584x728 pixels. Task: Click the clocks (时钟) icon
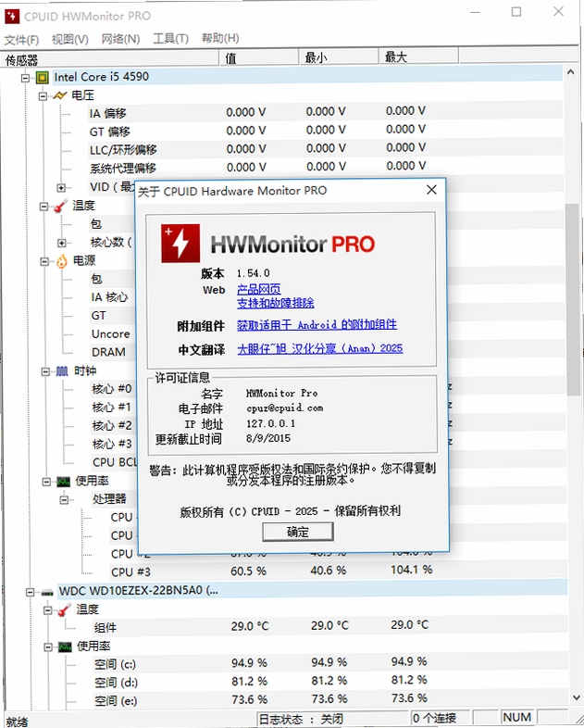62,371
